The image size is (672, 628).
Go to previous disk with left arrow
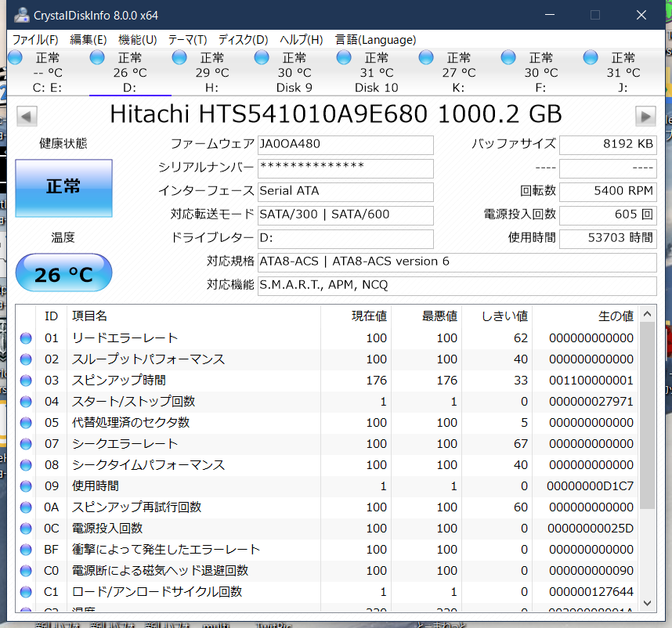27,117
